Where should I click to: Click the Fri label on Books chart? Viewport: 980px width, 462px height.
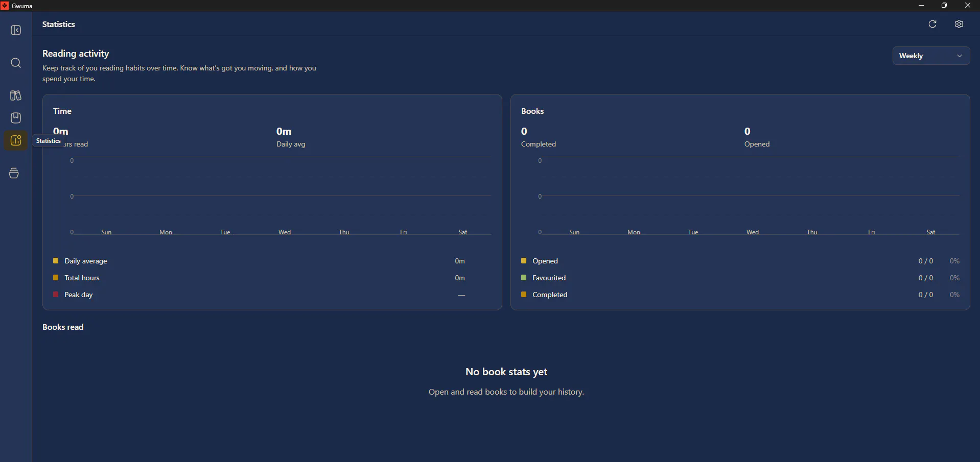coord(871,232)
